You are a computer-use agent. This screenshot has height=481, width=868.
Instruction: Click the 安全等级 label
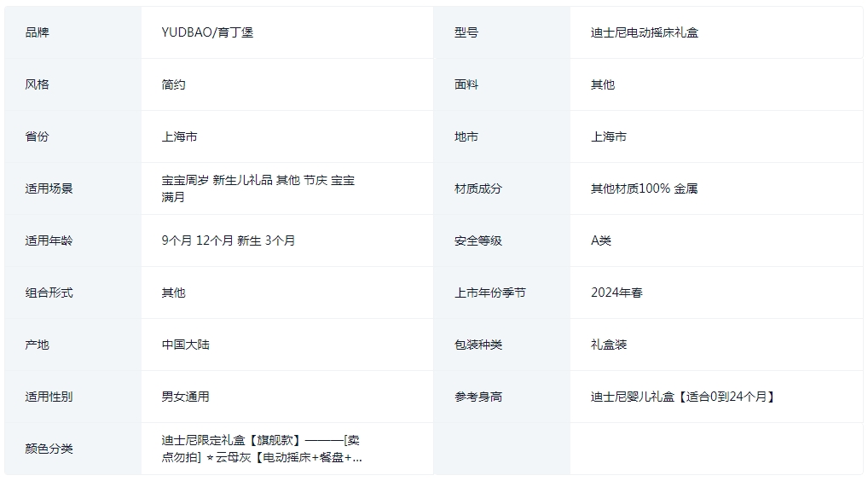pyautogui.click(x=478, y=240)
